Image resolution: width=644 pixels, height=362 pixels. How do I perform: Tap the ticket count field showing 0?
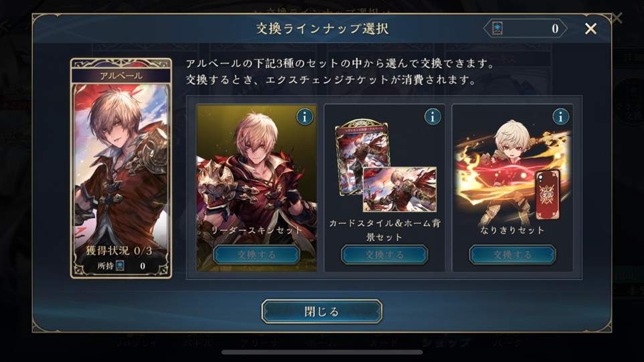(x=526, y=28)
